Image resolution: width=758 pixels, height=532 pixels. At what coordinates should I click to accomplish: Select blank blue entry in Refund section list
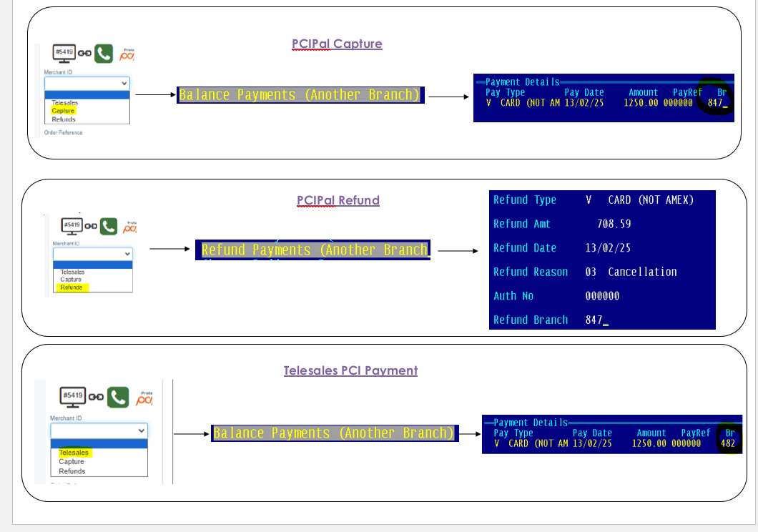tap(93, 265)
